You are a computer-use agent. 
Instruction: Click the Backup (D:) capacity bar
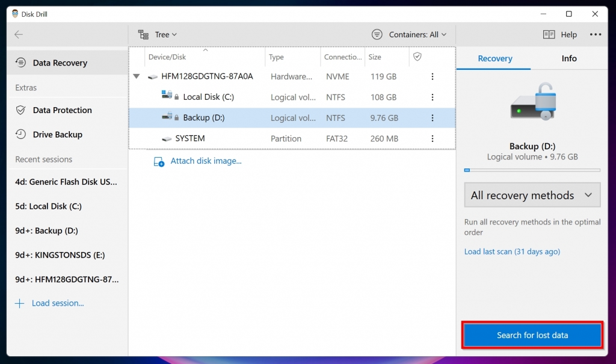click(x=532, y=170)
